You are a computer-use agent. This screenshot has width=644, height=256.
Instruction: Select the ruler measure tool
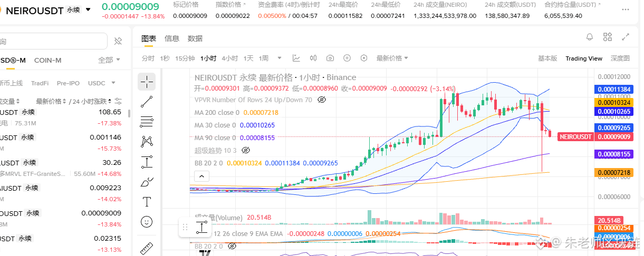147,248
